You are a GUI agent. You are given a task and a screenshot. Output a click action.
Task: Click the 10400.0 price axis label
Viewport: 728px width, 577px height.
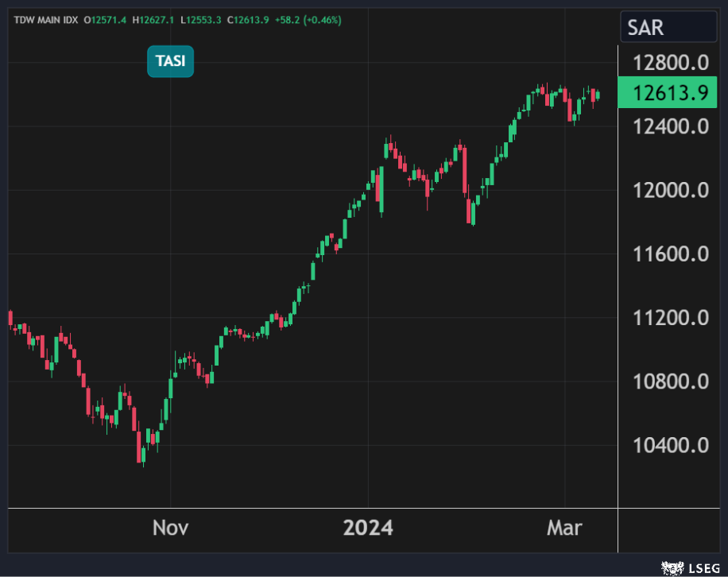670,446
